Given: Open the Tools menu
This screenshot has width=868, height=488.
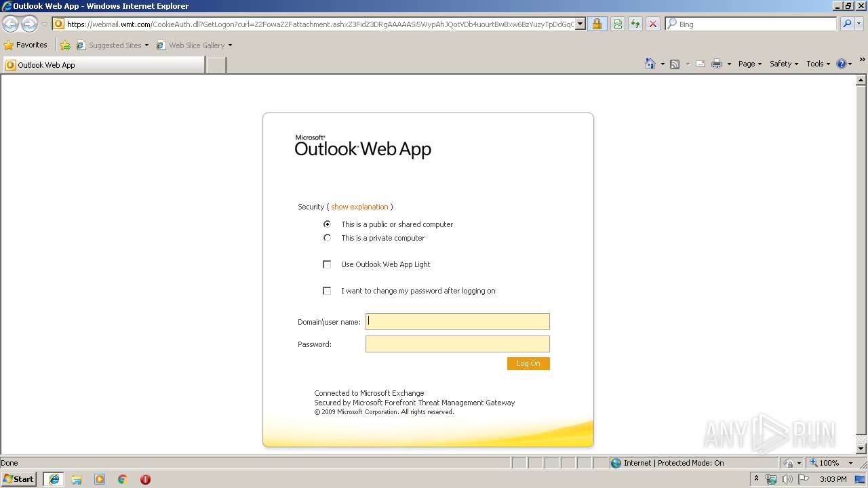Looking at the screenshot, I should (818, 64).
